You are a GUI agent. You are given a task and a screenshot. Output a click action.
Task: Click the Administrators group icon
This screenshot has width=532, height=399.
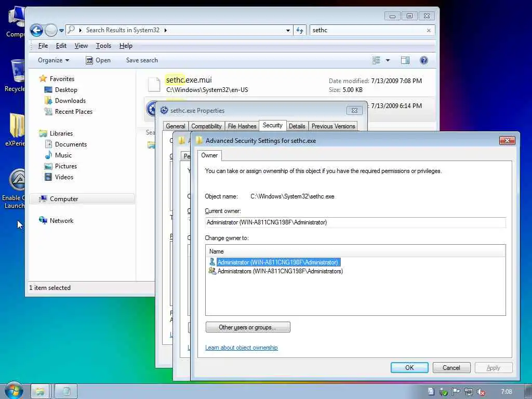[212, 271]
